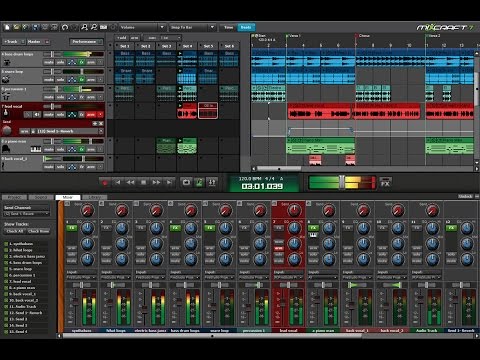Toggle the green FX button on mixer channel 1

pos(72,228)
